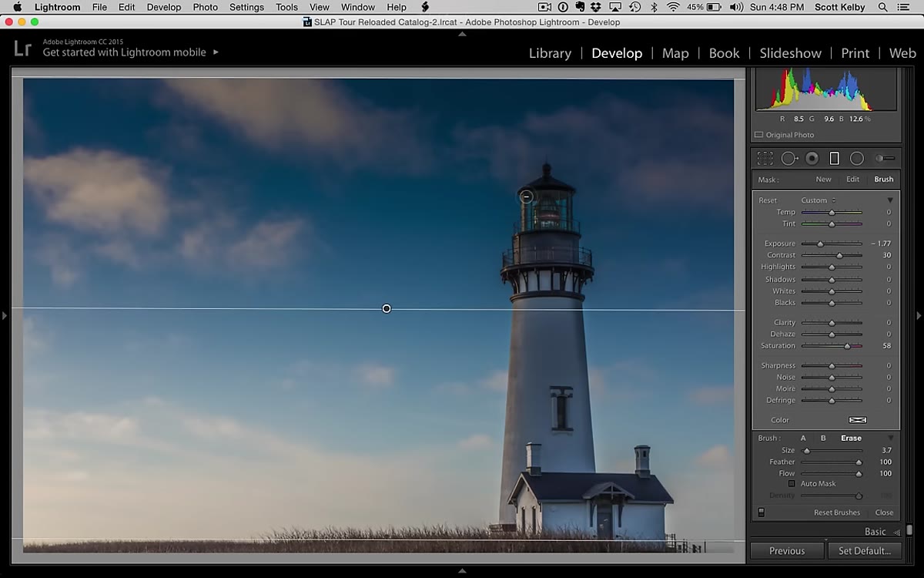The image size is (924, 578).
Task: Toggle the Original Photo checkbox
Action: point(758,135)
